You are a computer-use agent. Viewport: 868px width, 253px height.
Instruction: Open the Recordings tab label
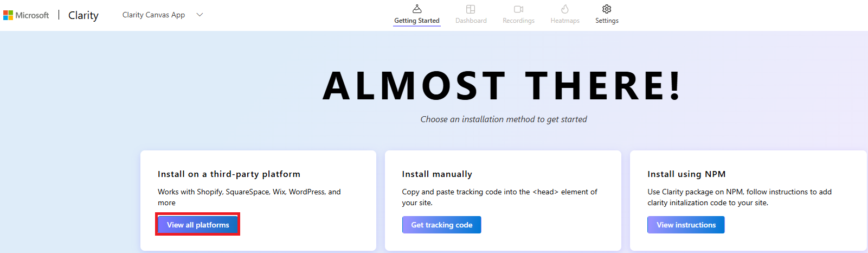[x=518, y=21]
